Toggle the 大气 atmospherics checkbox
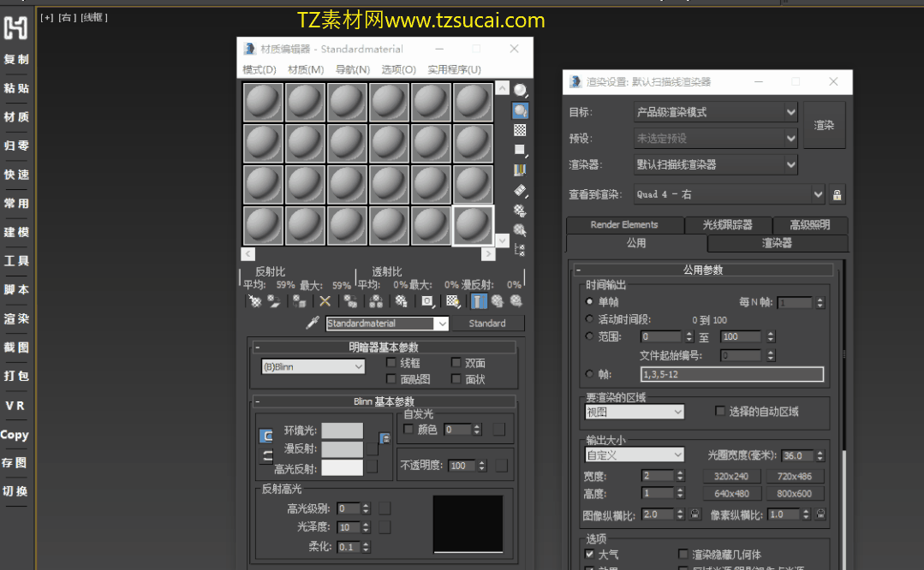This screenshot has width=924, height=570. tap(589, 554)
